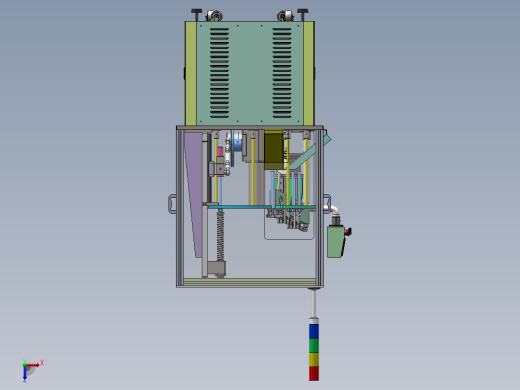The width and height of the screenshot is (520, 390).
Task: Select the purple angled side plate
Action: tap(194, 193)
